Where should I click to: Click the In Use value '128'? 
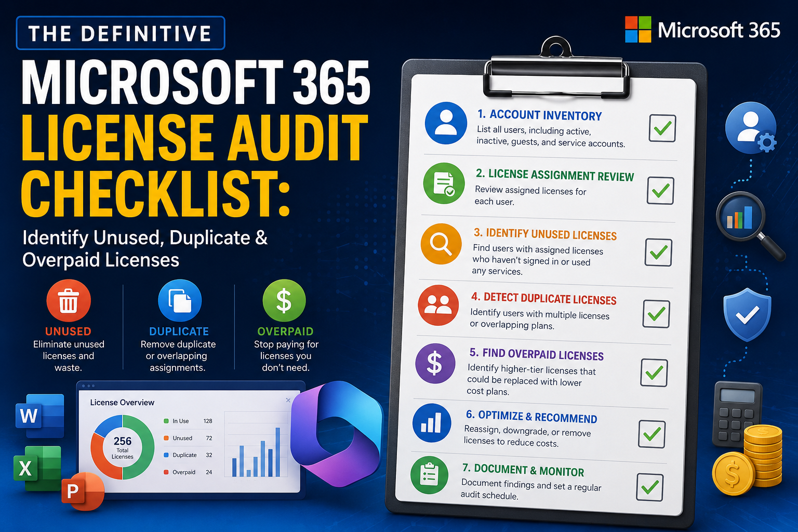pos(208,421)
